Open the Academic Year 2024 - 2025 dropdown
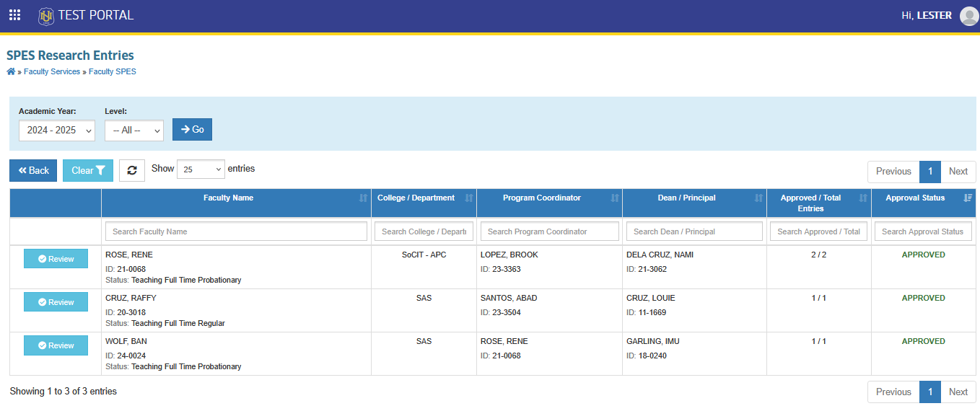Image resolution: width=980 pixels, height=406 pixels. coord(57,131)
